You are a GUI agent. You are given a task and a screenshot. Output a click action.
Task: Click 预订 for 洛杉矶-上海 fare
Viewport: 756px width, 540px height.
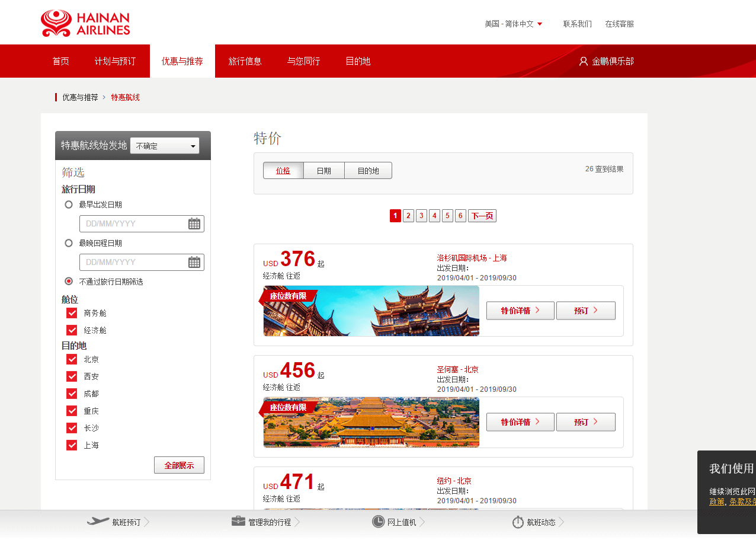pos(586,311)
